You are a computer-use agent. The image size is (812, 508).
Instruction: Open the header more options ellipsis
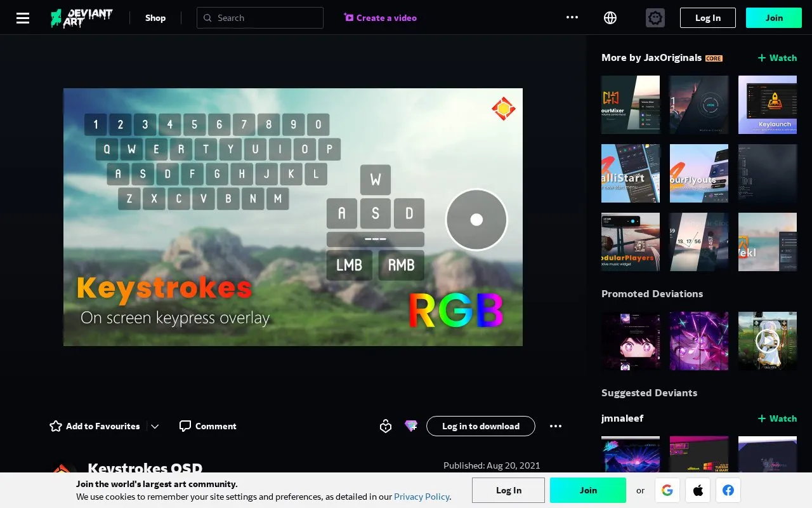(x=572, y=18)
